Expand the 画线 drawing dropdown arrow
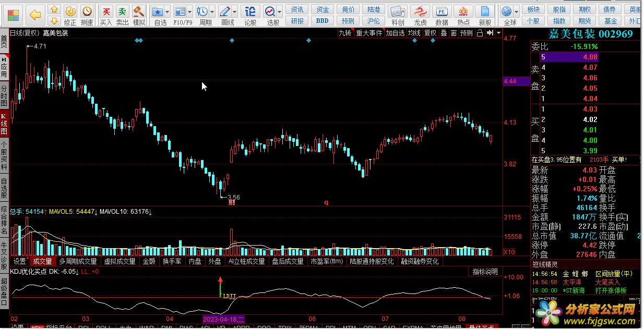This screenshot has width=644, height=330. click(235, 11)
